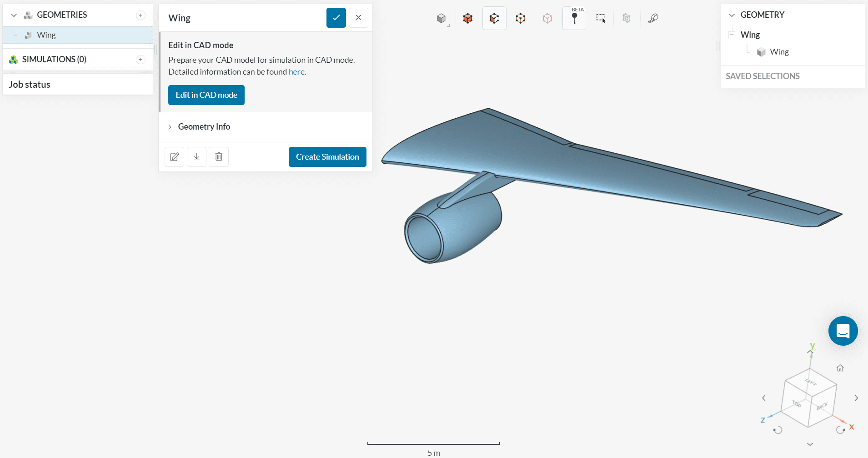Open the Job status panel

click(78, 85)
